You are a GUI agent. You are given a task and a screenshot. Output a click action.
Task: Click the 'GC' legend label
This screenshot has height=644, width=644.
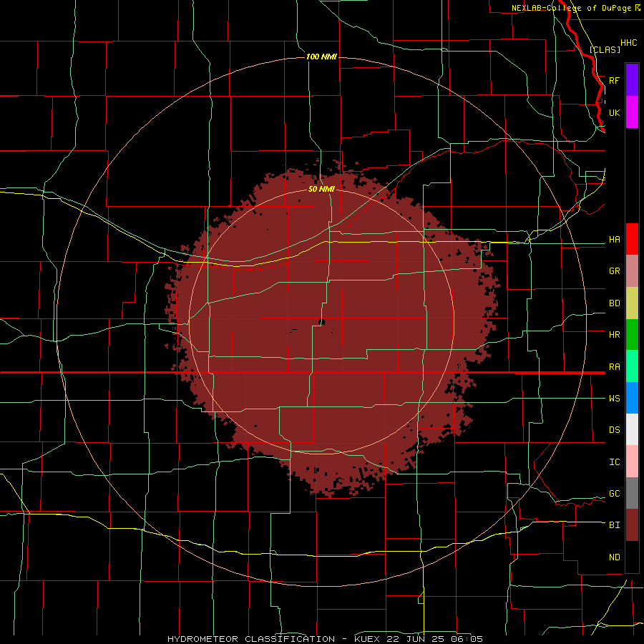[614, 494]
